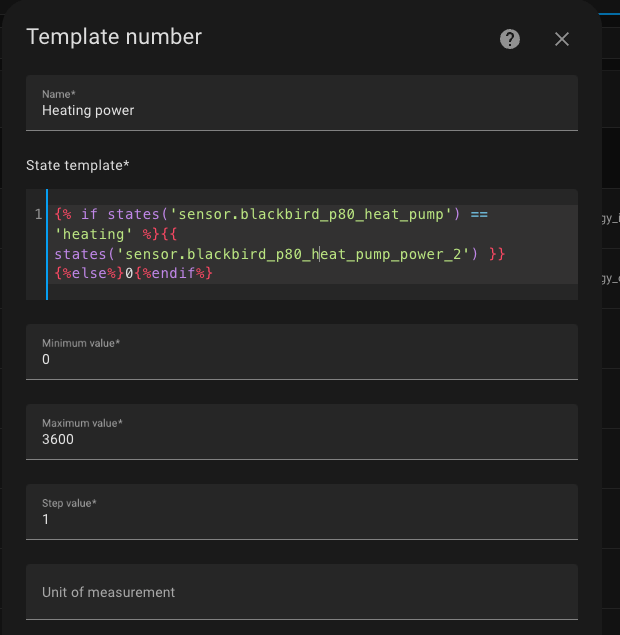Click the Minimum value field
Image resolution: width=620 pixels, height=635 pixels.
(x=301, y=359)
